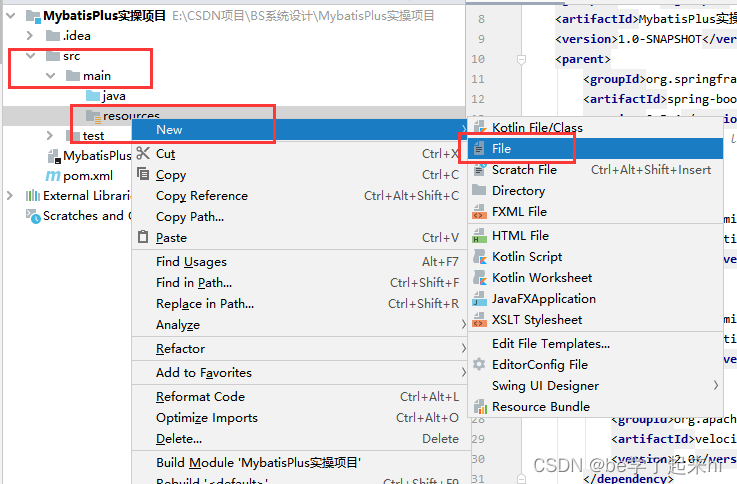This screenshot has height=484, width=737.
Task: Select pom.xml in project tree
Action: pos(88,176)
